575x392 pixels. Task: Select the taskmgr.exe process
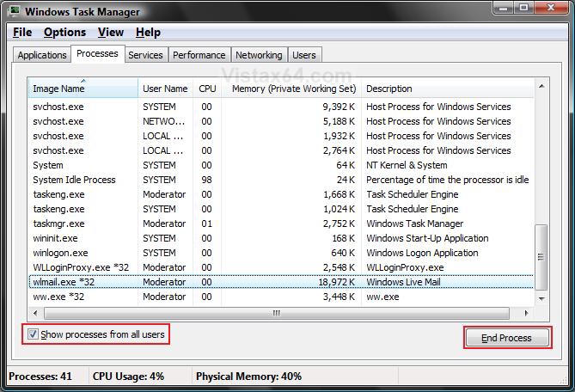(x=281, y=224)
